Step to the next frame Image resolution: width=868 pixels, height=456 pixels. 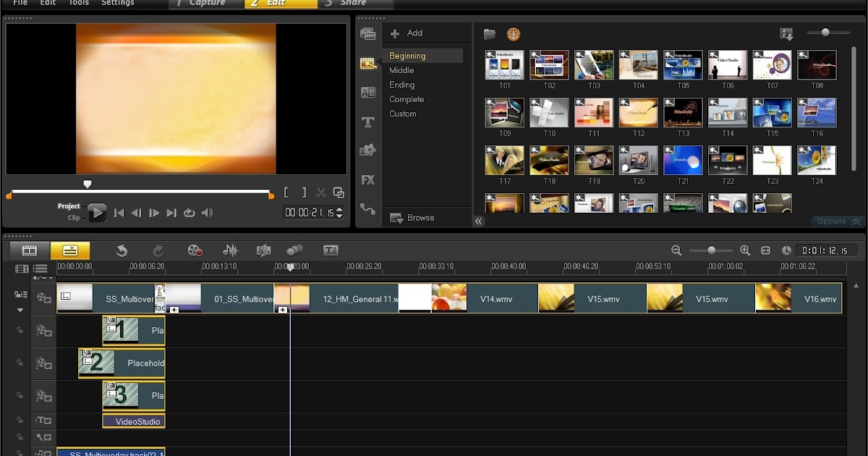click(x=153, y=213)
